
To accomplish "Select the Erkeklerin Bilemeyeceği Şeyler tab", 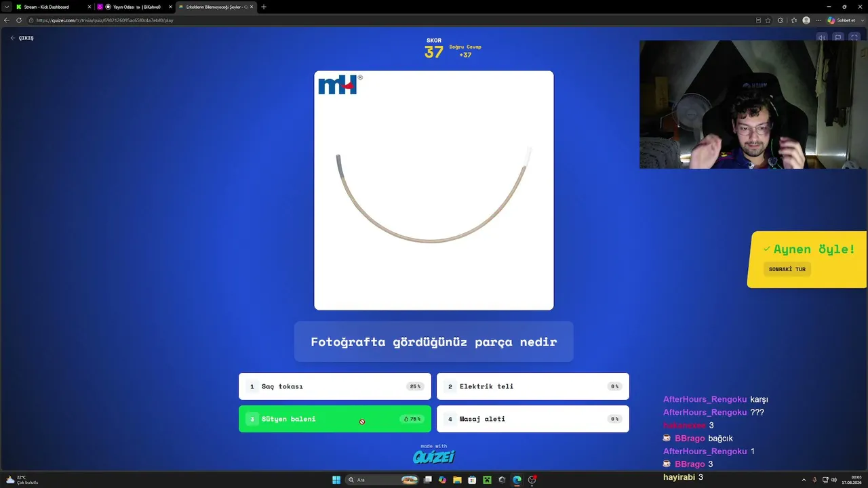I will pyautogui.click(x=216, y=7).
